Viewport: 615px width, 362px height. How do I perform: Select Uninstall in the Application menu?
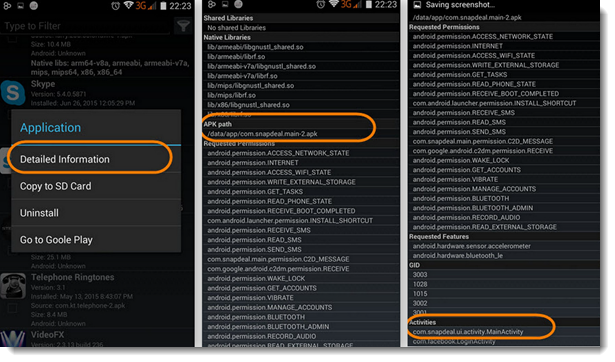96,213
